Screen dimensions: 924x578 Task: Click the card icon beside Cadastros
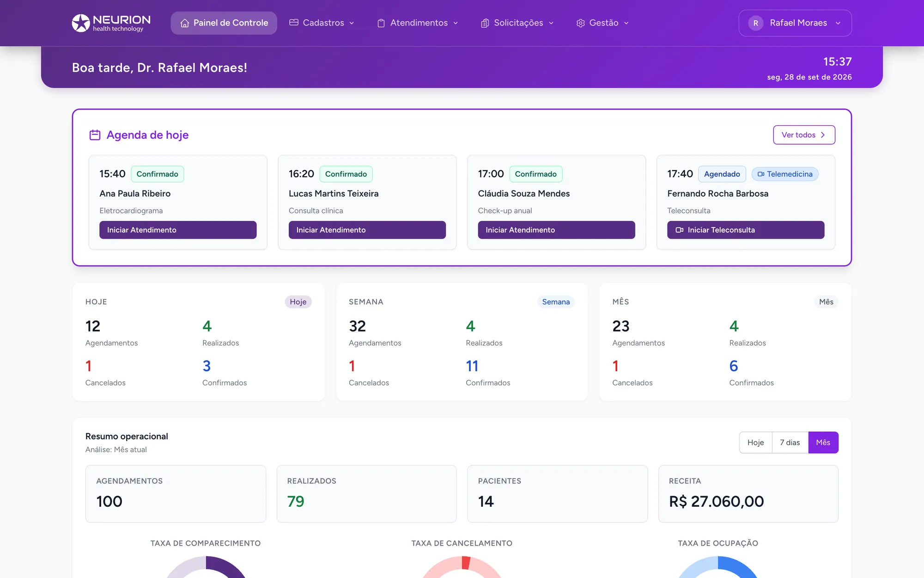294,23
